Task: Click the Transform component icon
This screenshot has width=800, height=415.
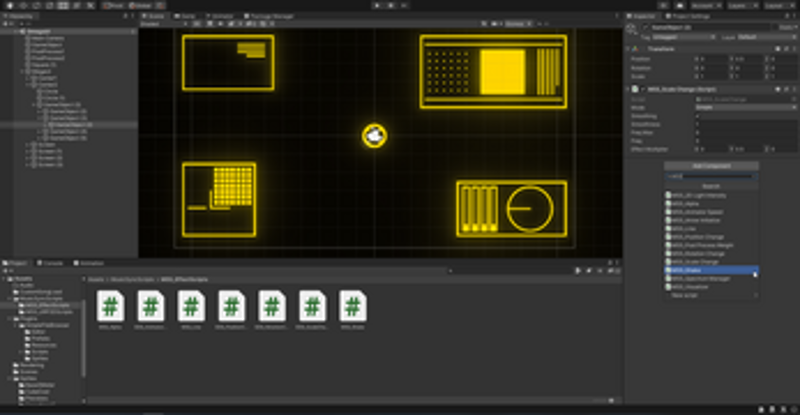Action: point(635,49)
